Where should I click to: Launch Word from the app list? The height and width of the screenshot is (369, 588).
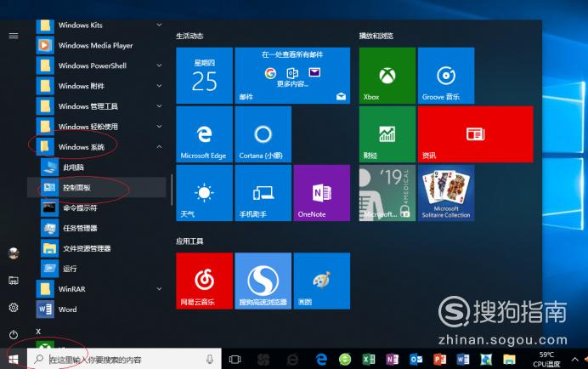coord(97,309)
